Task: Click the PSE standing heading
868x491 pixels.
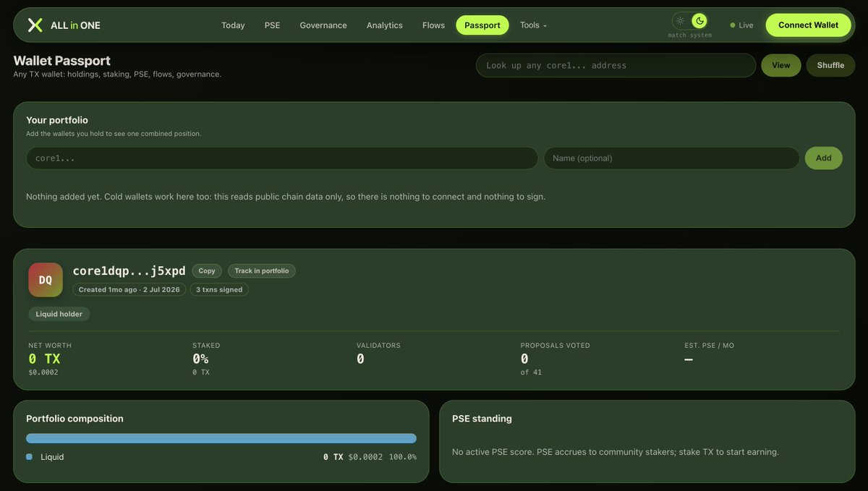Action: 482,419
